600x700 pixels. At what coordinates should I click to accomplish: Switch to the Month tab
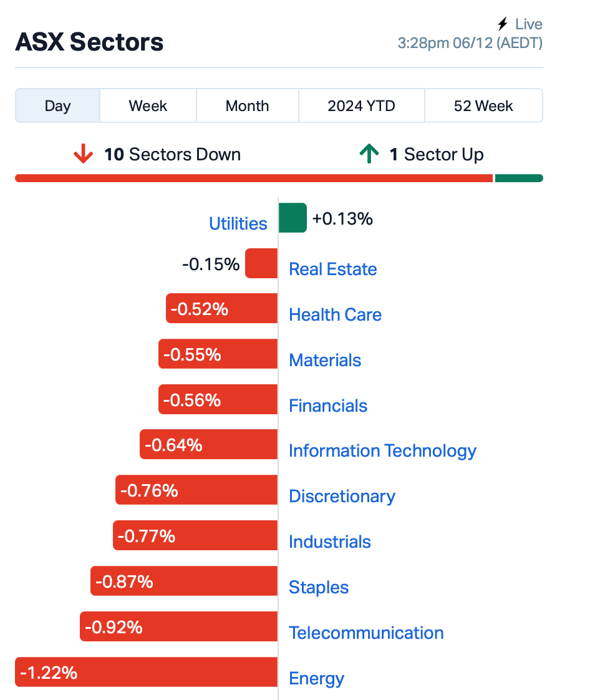(248, 106)
